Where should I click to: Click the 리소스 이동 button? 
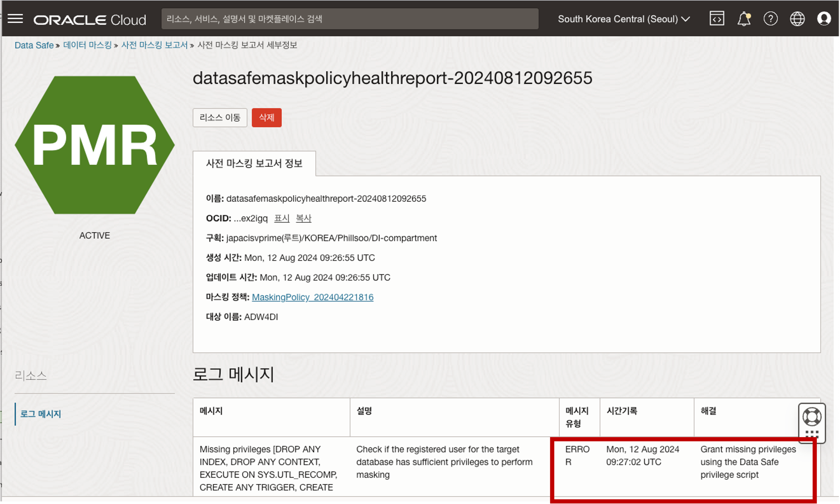[220, 117]
